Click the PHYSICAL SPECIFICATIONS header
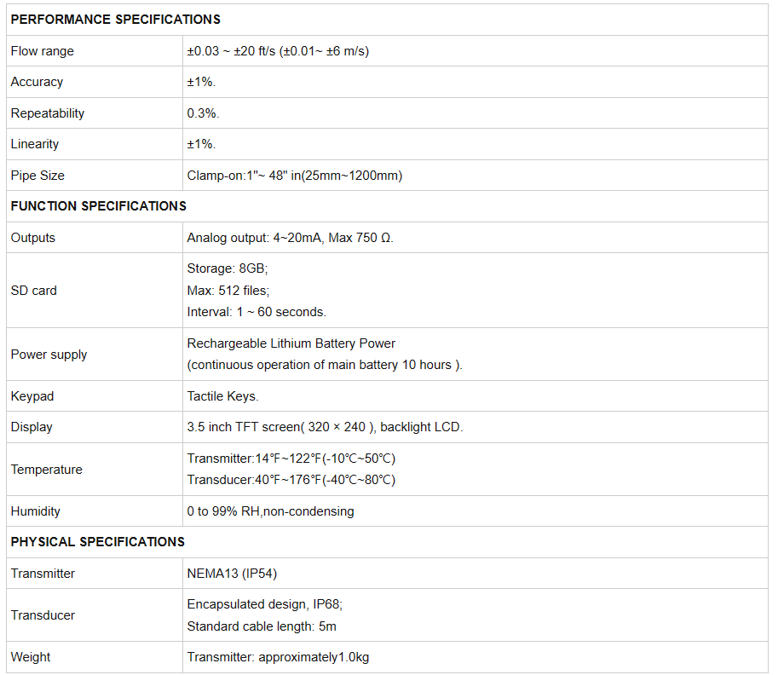Viewport: 784px width, 675px height. pyautogui.click(x=97, y=542)
